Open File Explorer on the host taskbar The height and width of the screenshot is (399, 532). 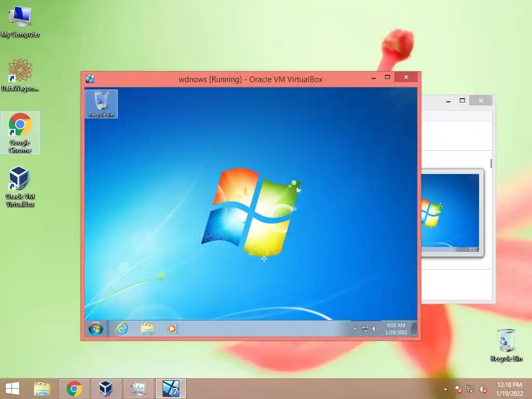[x=42, y=389]
